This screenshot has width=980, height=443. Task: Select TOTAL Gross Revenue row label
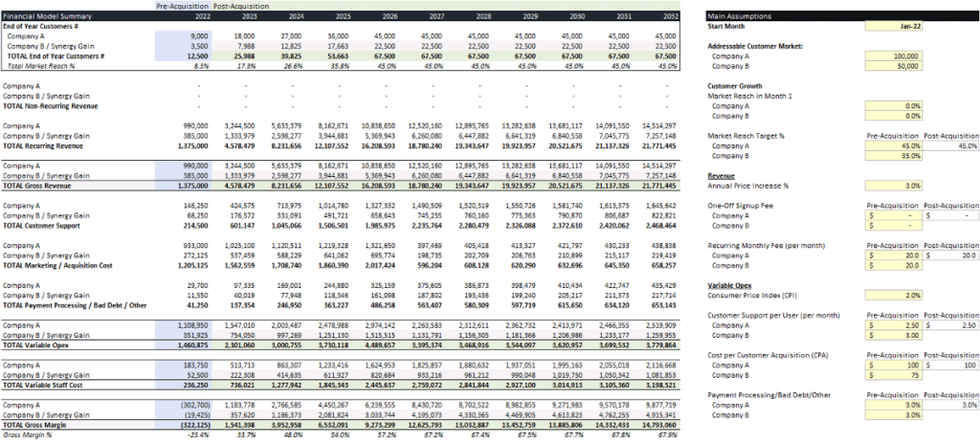tap(38, 186)
